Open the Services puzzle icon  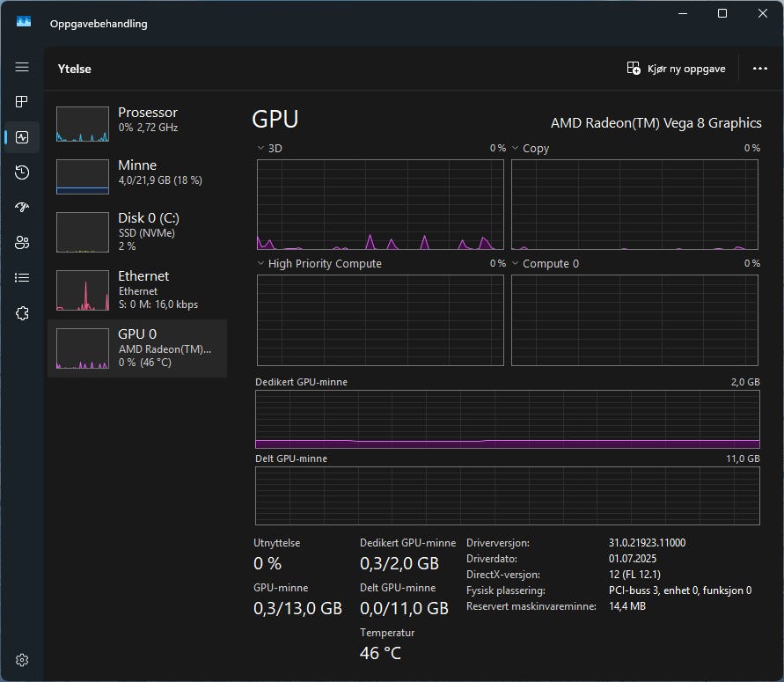click(22, 313)
